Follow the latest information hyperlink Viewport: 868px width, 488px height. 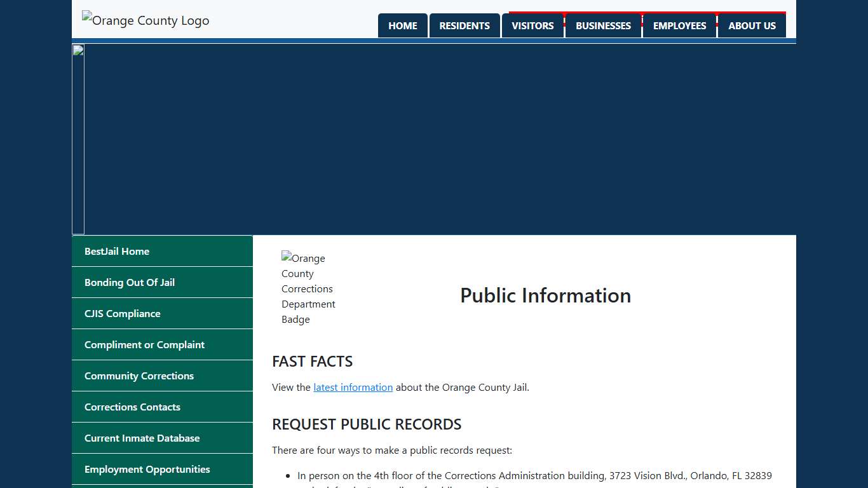pyautogui.click(x=353, y=387)
